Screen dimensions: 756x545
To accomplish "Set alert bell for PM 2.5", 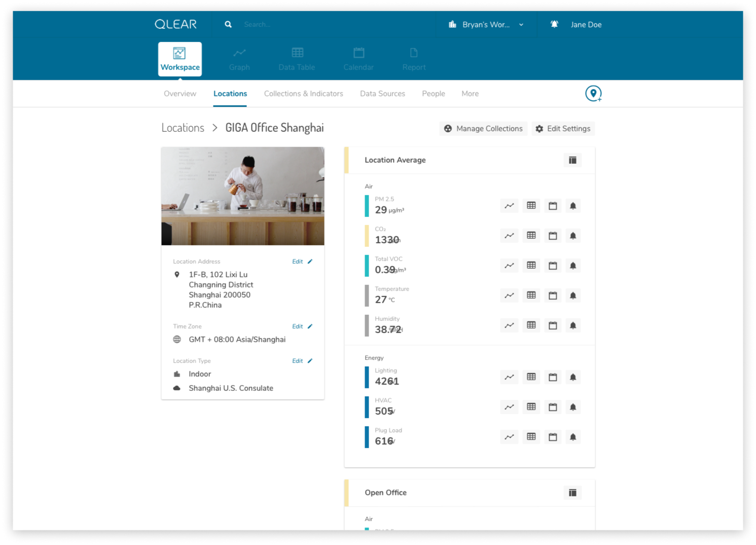I will tap(573, 206).
